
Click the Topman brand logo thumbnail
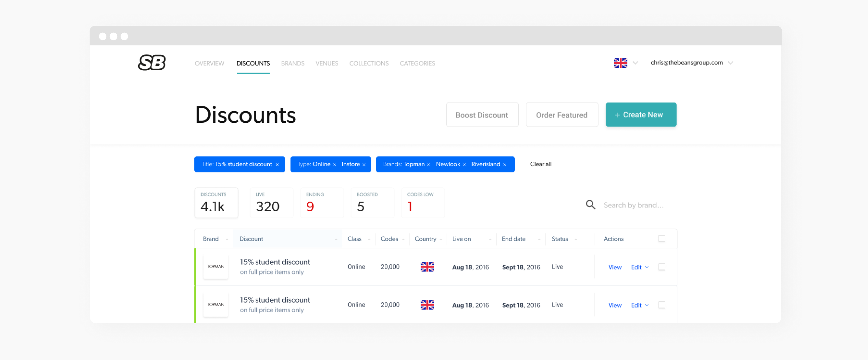[216, 267]
